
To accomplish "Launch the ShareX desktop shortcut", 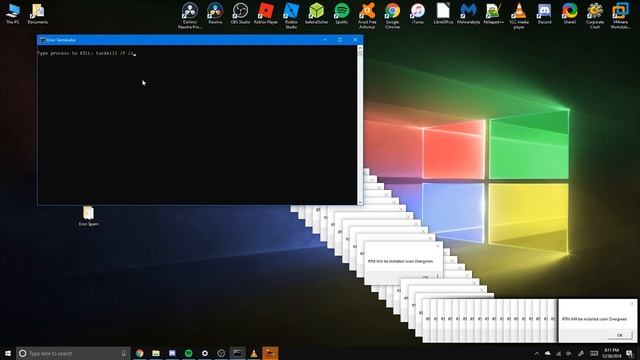I will (x=569, y=13).
